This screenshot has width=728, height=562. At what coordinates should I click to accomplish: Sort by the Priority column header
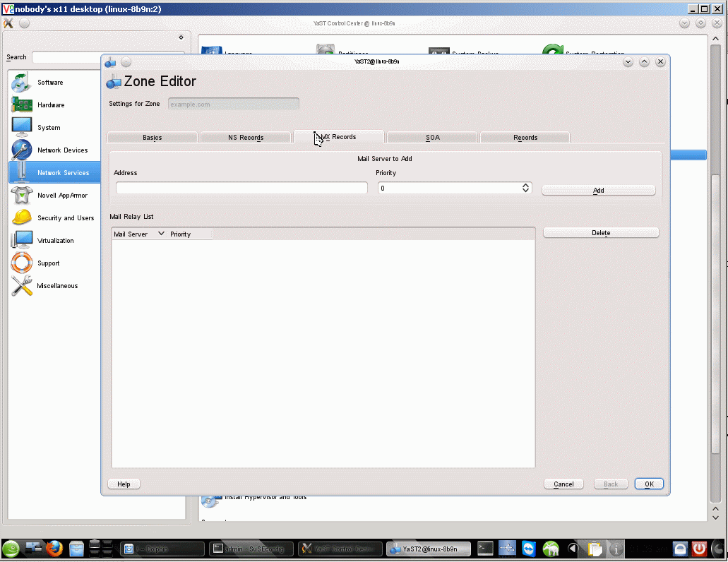[x=189, y=234]
